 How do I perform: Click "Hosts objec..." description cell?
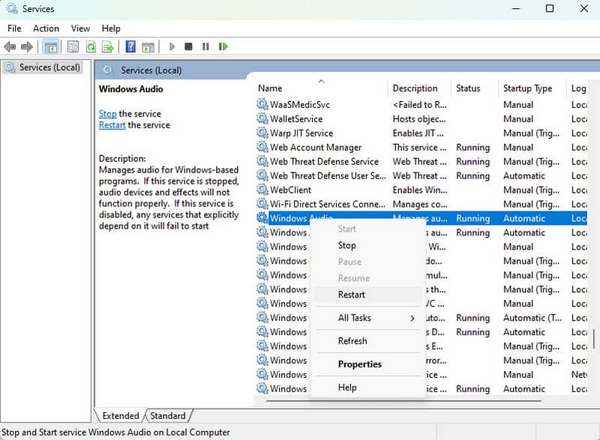click(x=419, y=119)
